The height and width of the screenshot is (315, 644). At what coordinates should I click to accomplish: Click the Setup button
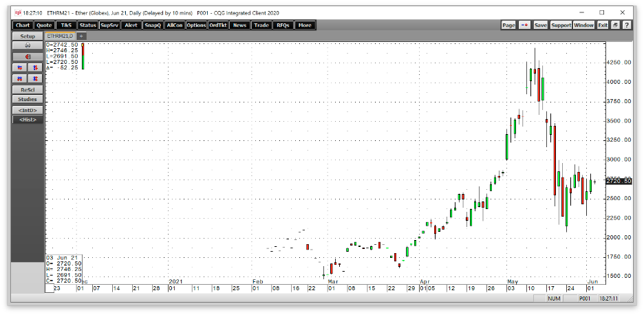point(28,36)
